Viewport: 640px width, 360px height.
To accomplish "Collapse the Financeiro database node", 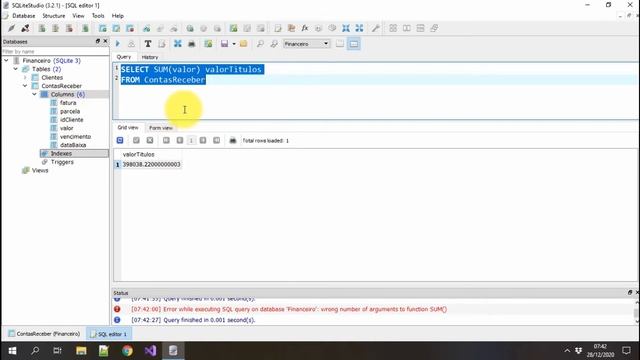I will pos(6,60).
